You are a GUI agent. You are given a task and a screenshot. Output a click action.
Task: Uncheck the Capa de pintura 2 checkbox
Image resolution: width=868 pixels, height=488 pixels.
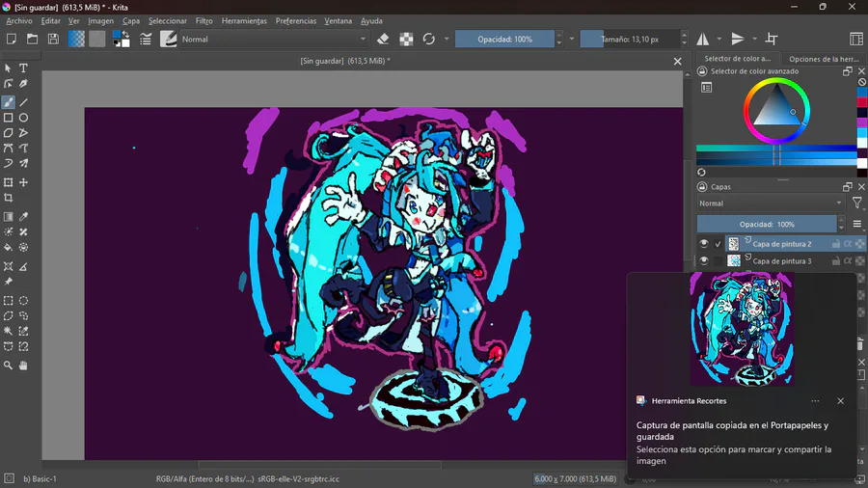(718, 243)
